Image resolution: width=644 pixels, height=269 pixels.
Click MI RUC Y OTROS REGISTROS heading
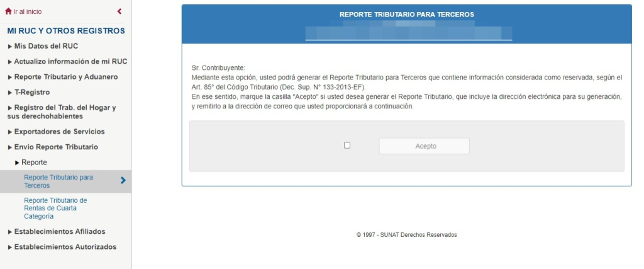click(66, 31)
